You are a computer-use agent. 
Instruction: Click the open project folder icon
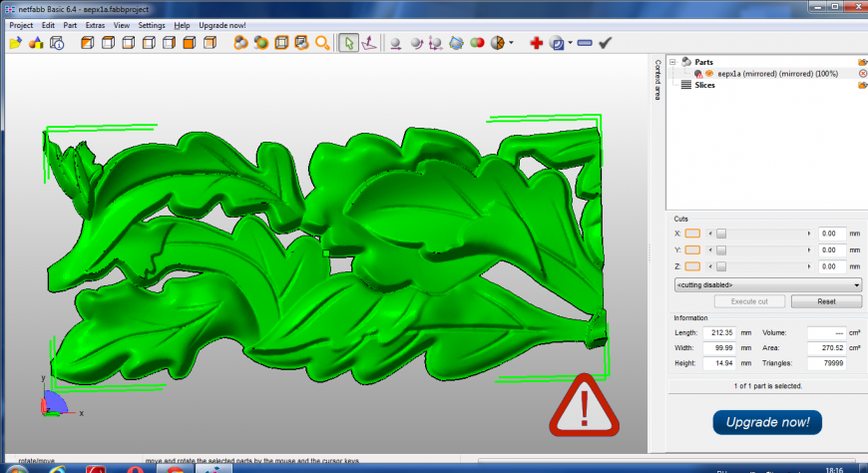(15, 43)
